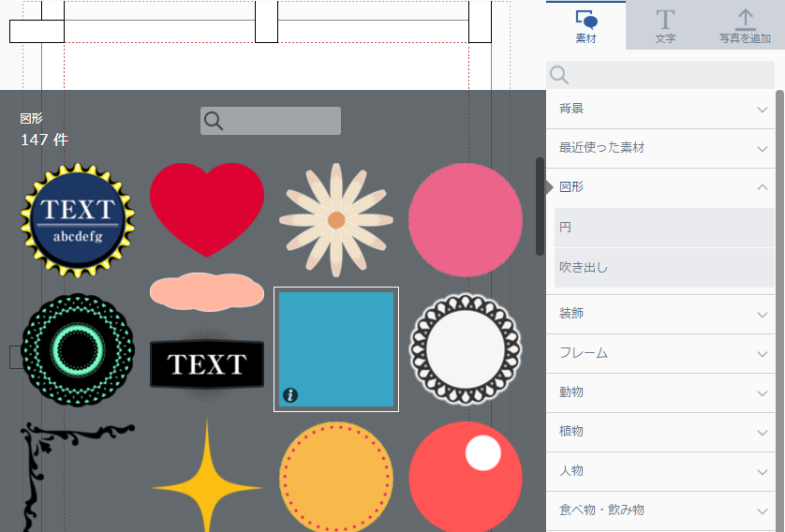Select the cream daisy flower shape
This screenshot has height=532, width=785.
tap(336, 220)
